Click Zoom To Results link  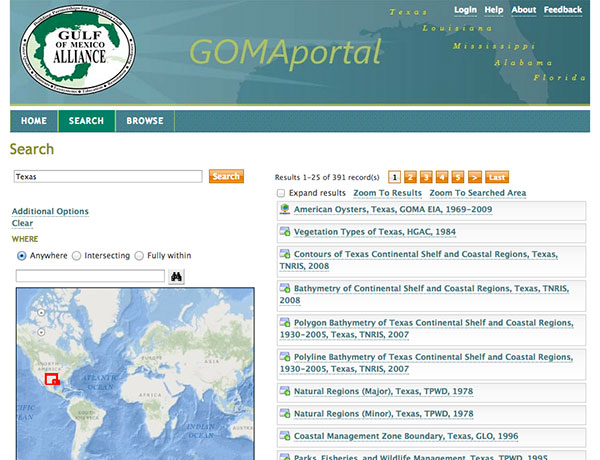(x=387, y=193)
